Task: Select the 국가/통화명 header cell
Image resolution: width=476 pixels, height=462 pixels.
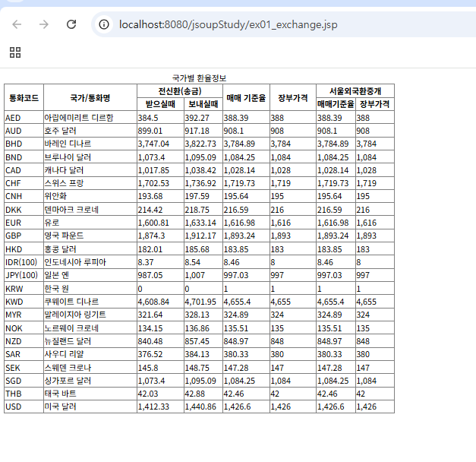Action: coord(90,97)
